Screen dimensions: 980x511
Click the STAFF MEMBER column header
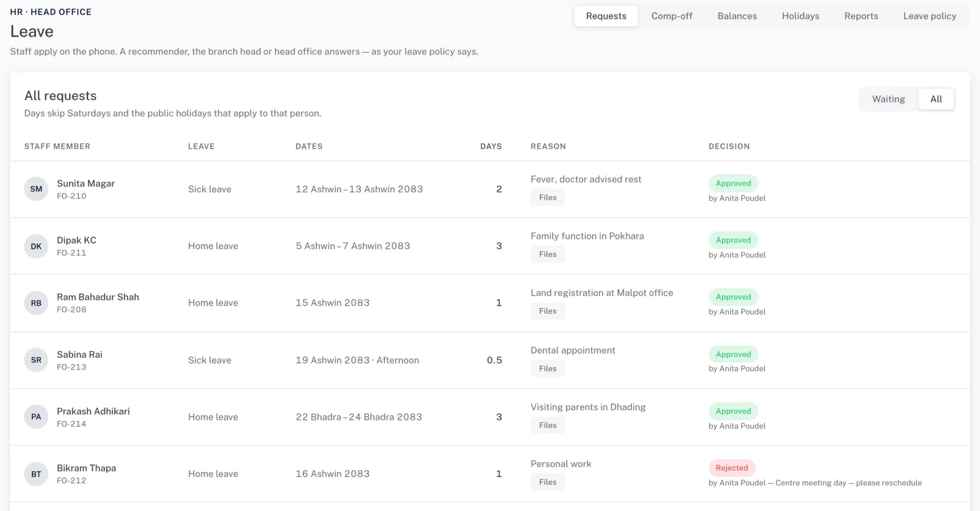point(57,146)
